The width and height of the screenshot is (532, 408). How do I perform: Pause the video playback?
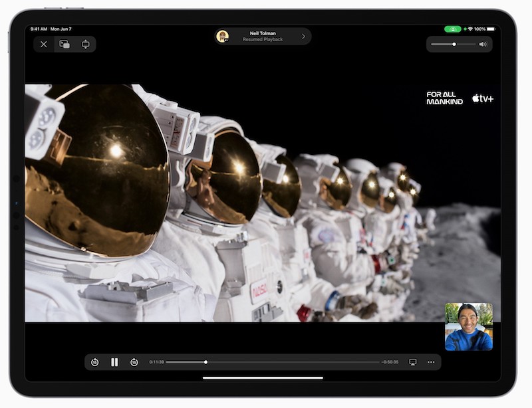coord(114,362)
